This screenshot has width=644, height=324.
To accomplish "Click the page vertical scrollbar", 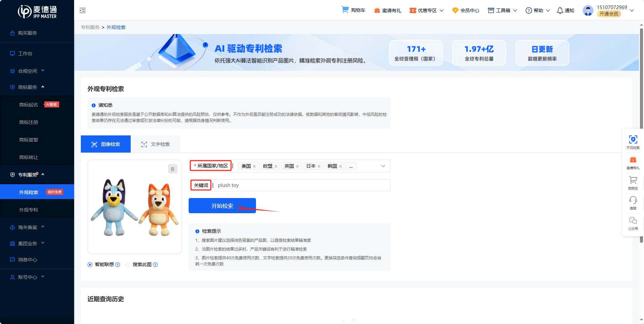I will coord(641,135).
